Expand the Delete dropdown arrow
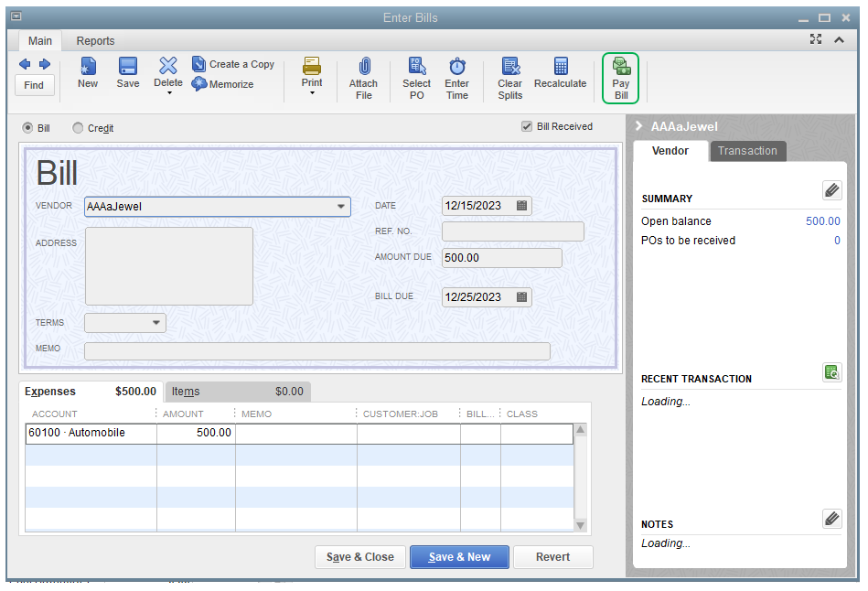 [x=169, y=93]
